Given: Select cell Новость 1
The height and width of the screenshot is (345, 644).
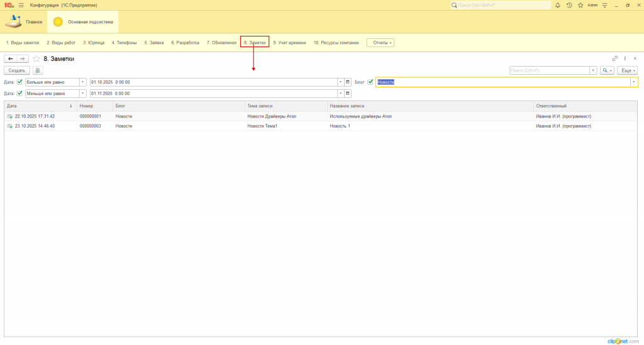Looking at the screenshot, I should pos(430,126).
